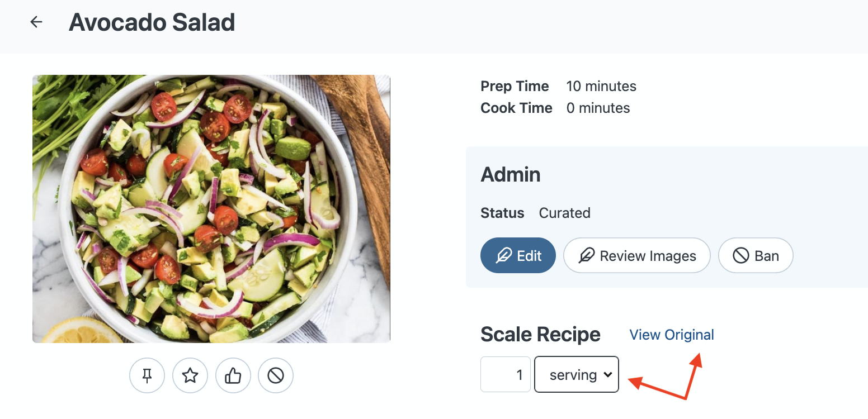Click the Scale Recipe heading

(540, 335)
